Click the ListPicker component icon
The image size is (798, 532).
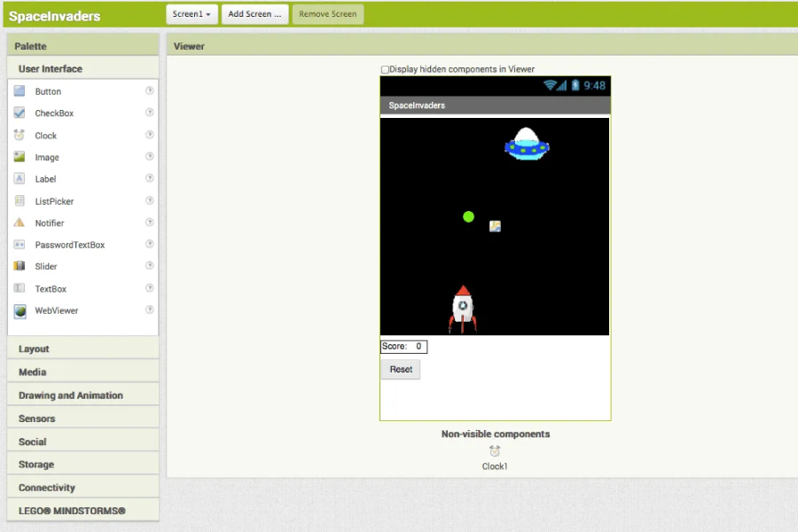20,201
